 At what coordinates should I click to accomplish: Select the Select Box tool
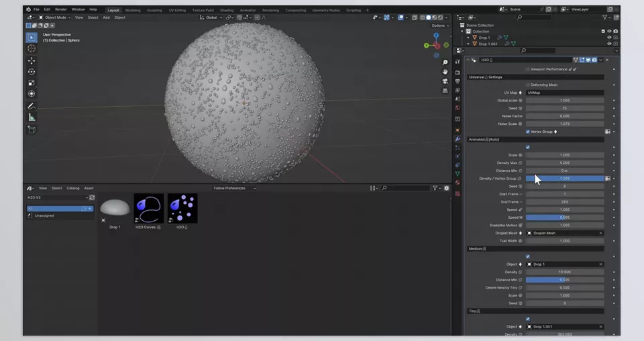32,38
